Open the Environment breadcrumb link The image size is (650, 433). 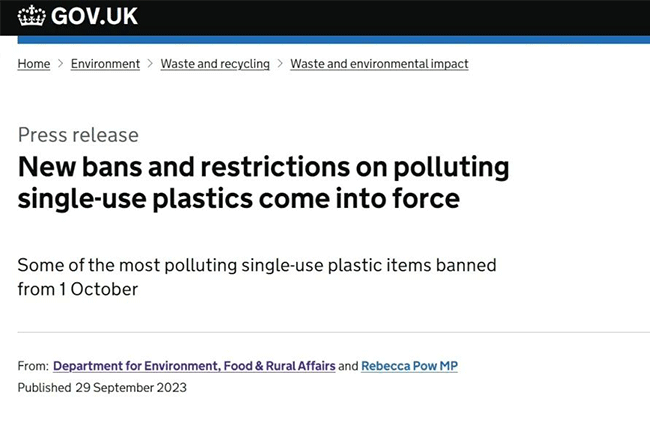click(105, 64)
